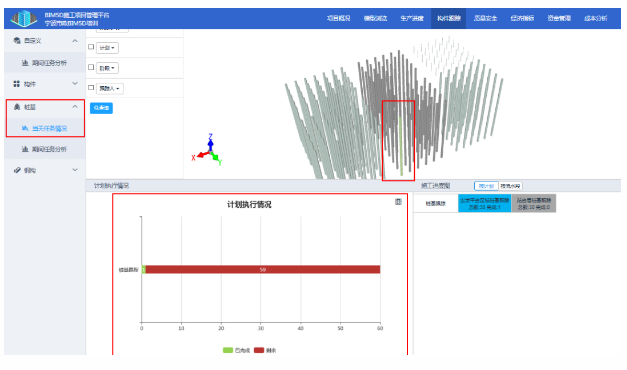Image resolution: width=627 pixels, height=370 pixels.
Task: Click the 桩基 section icon in sidebar
Action: [x=17, y=107]
